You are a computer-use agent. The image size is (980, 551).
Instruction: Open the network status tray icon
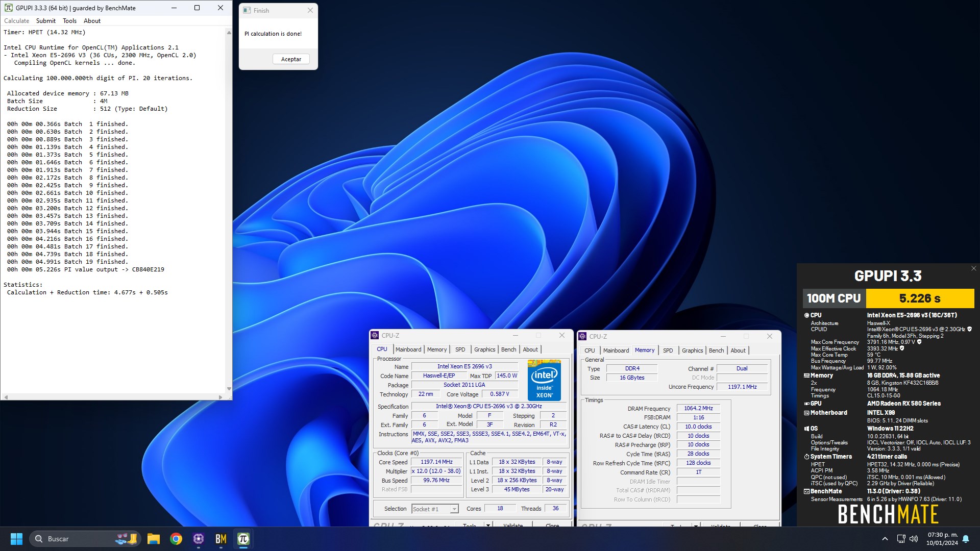[901, 539]
